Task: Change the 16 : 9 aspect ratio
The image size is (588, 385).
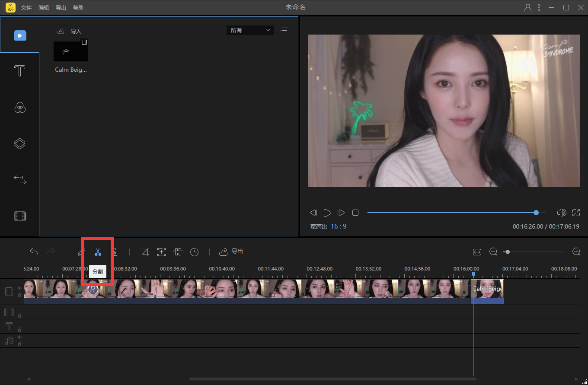Action: (339, 226)
